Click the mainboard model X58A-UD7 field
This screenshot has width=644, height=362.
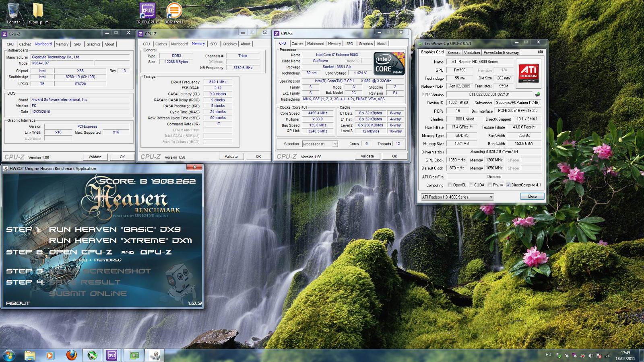tap(62, 63)
